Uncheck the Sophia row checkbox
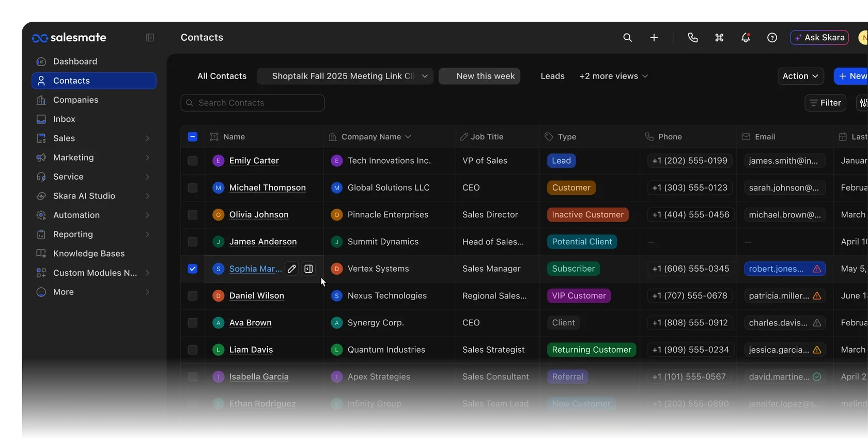 [193, 269]
